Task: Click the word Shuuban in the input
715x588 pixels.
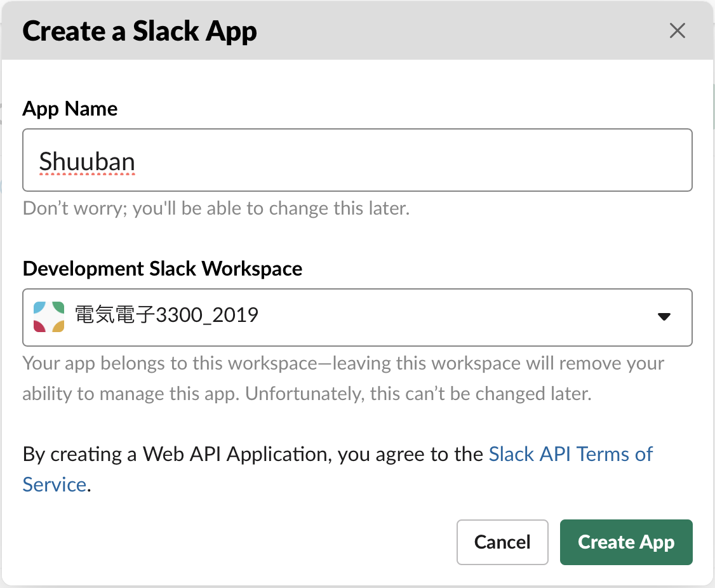Action: (87, 162)
